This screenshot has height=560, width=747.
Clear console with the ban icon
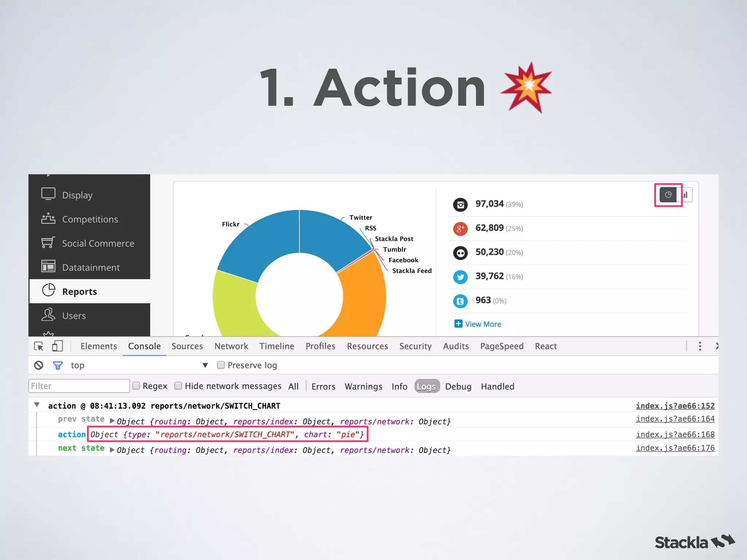pyautogui.click(x=39, y=365)
